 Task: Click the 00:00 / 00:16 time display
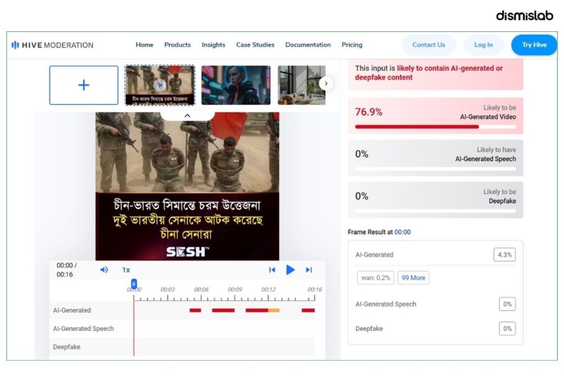(x=67, y=270)
